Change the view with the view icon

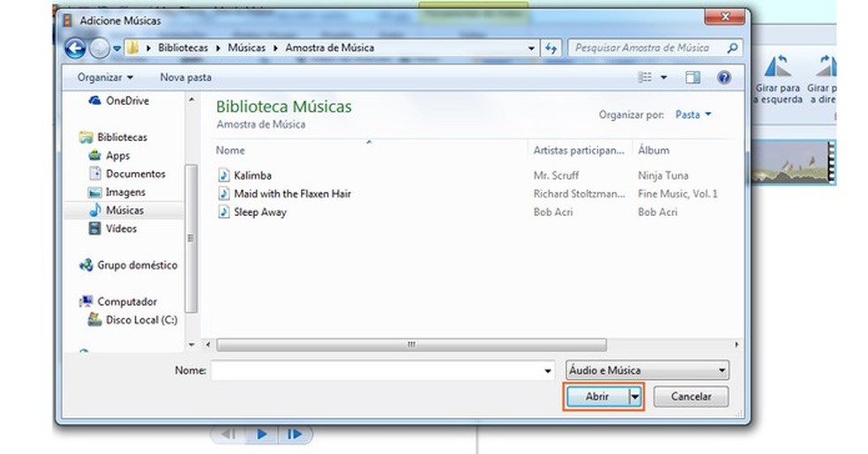tap(645, 78)
